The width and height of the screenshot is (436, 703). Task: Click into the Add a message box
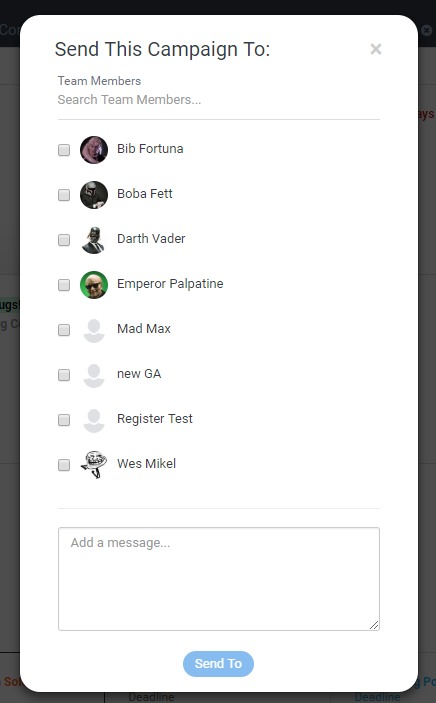pyautogui.click(x=219, y=579)
